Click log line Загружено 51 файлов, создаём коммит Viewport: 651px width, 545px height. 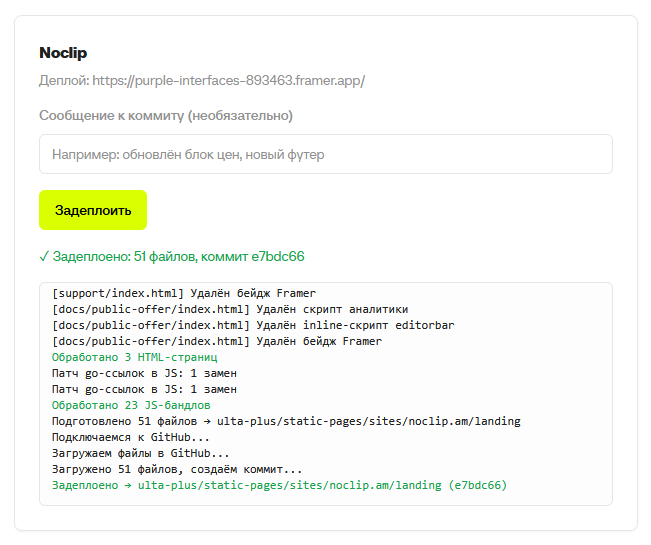coord(177,469)
